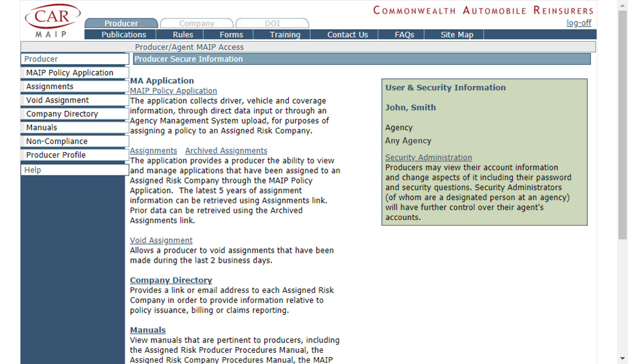Open the Security Administration link
The width and height of the screenshot is (628, 364).
(428, 158)
